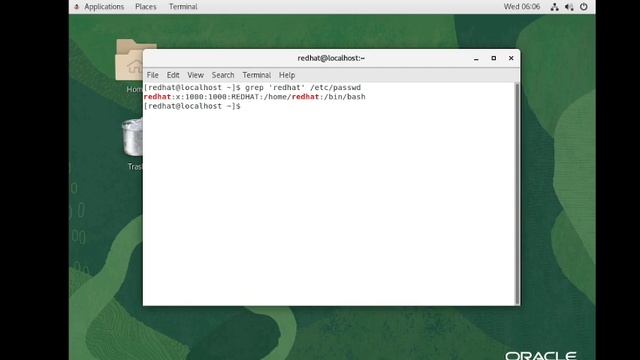640x360 pixels.
Task: Open the Edit menu in terminal window
Action: pos(173,75)
